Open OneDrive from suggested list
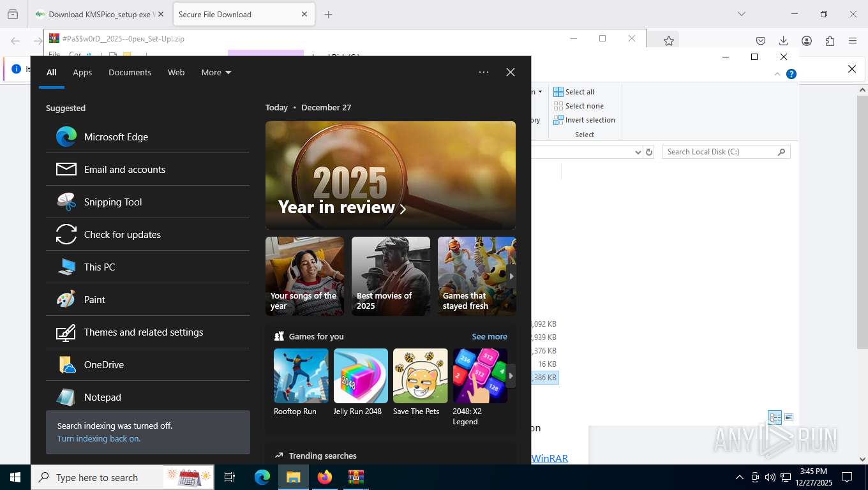Image resolution: width=868 pixels, height=490 pixels. click(147, 364)
